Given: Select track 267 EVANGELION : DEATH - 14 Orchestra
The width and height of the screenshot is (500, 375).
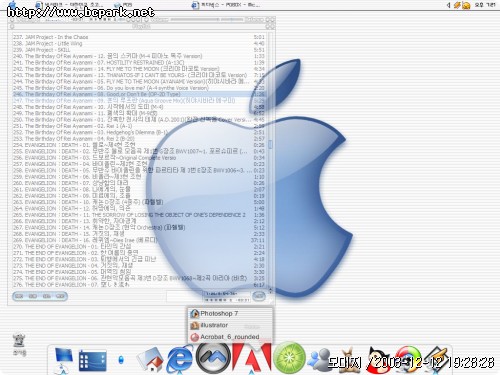Looking at the screenshot, I should [139, 228].
